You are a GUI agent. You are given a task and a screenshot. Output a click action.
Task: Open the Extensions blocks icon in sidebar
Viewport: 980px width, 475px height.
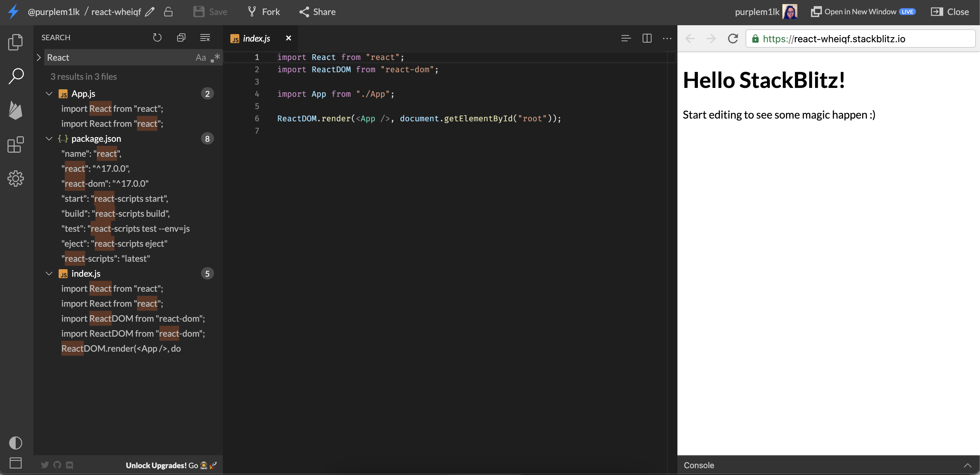click(x=16, y=144)
